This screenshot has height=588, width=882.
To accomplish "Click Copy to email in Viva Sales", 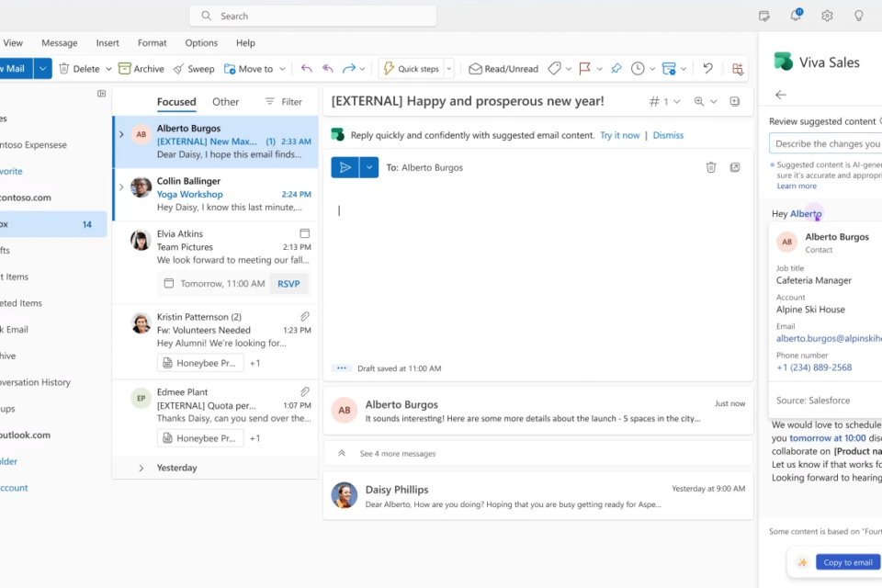I will (846, 561).
